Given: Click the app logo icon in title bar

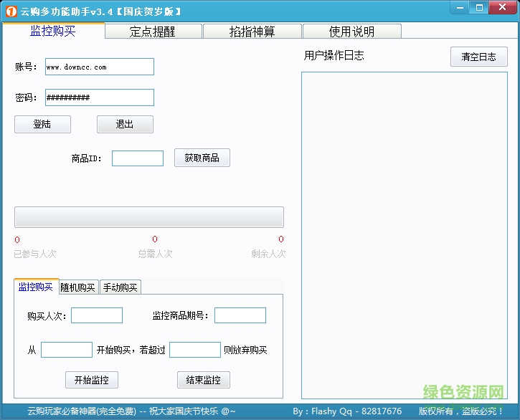Looking at the screenshot, I should pyautogui.click(x=10, y=11).
